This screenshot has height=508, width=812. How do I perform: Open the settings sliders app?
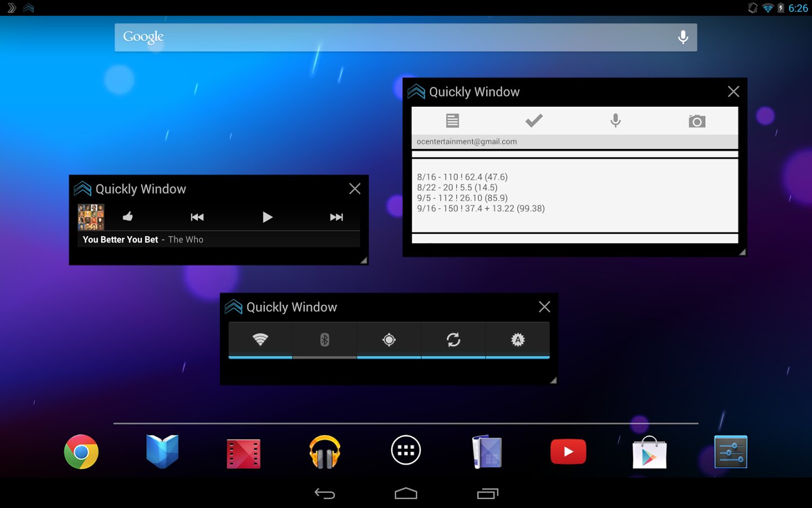point(730,452)
